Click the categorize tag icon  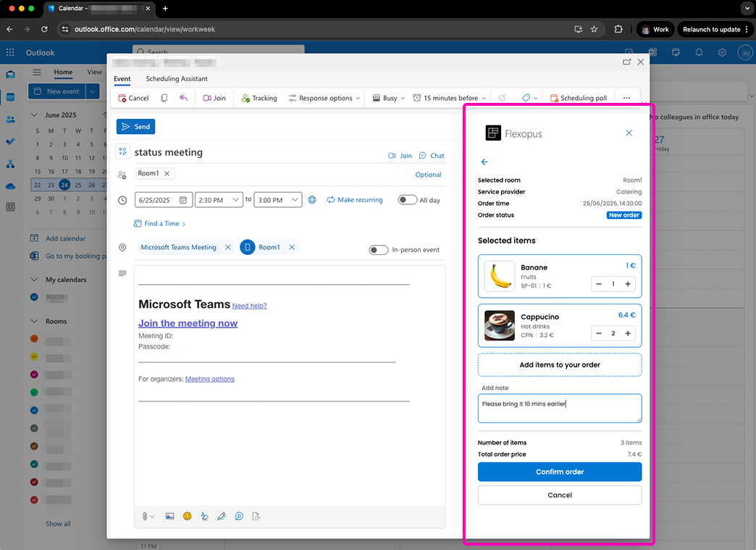coord(526,98)
